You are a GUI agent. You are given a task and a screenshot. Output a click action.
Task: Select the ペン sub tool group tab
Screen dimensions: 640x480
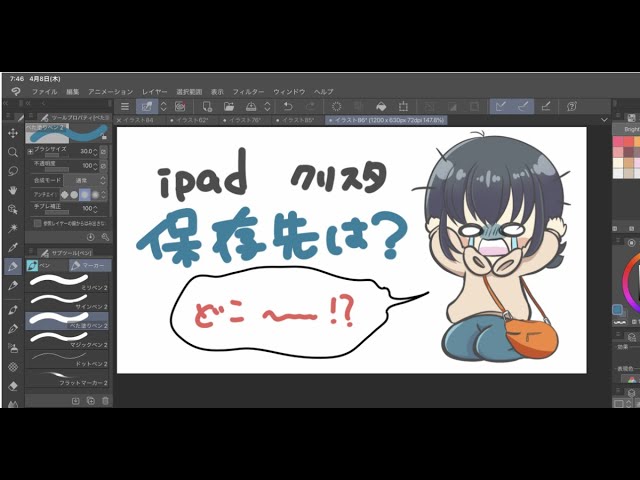(x=47, y=266)
